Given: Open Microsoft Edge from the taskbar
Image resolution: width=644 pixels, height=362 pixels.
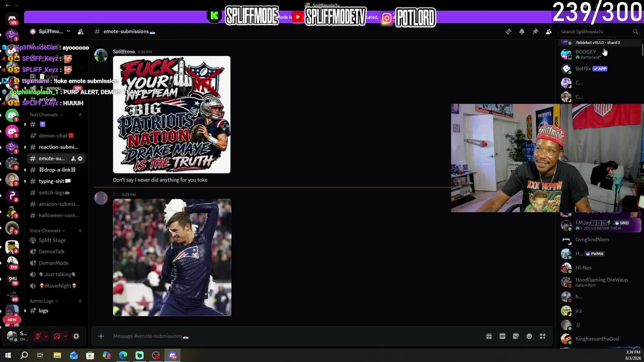Looking at the screenshot, I should (x=123, y=356).
